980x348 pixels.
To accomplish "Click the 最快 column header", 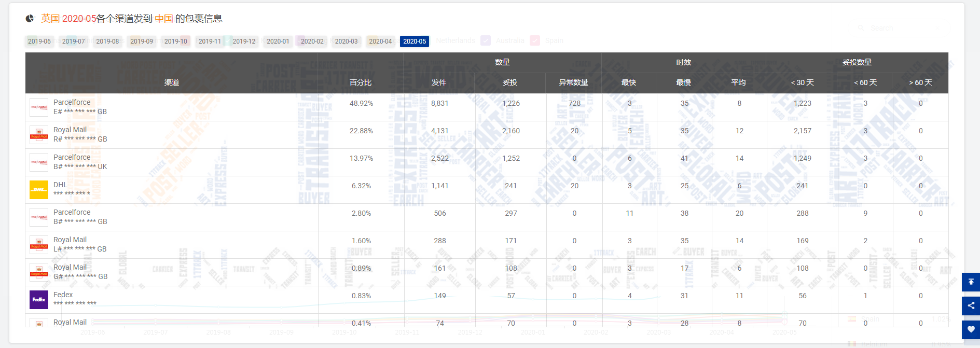I will pos(629,82).
